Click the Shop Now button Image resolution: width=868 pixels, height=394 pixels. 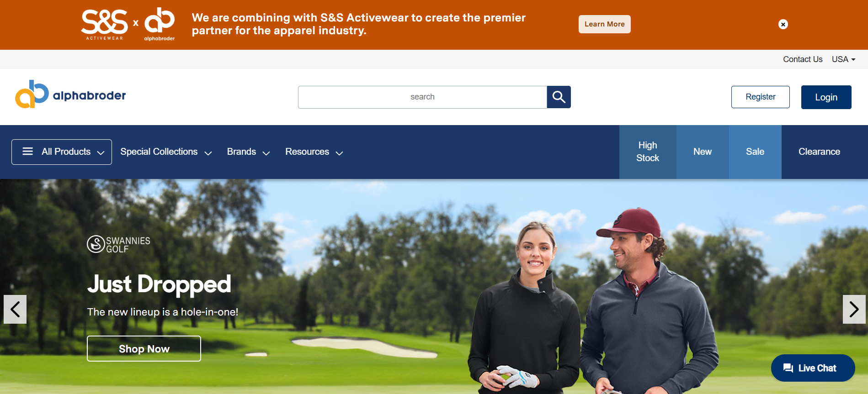(144, 349)
